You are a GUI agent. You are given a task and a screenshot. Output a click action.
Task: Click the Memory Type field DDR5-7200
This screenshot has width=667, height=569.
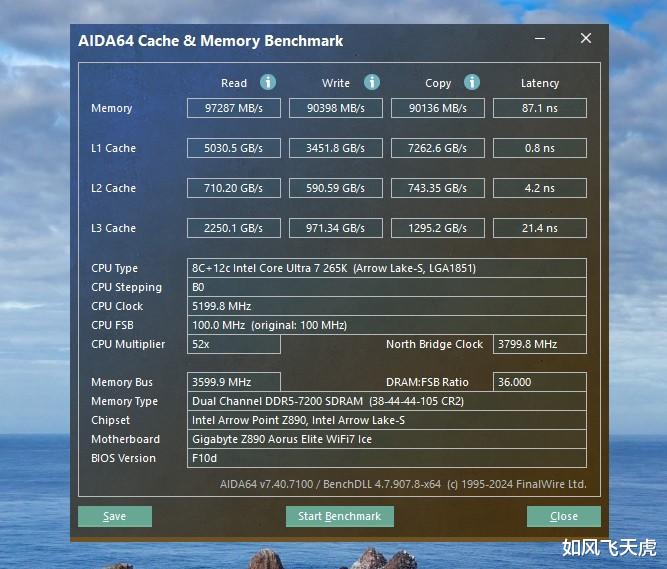pyautogui.click(x=387, y=401)
